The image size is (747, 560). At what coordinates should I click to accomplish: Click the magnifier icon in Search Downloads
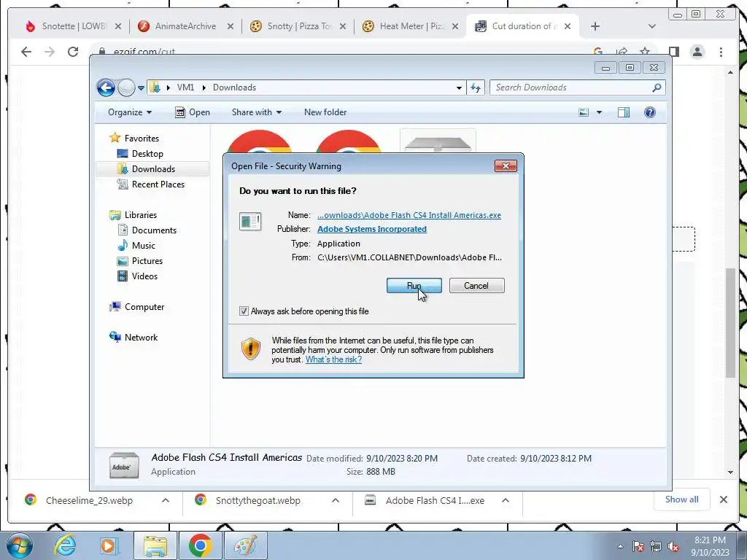657,87
